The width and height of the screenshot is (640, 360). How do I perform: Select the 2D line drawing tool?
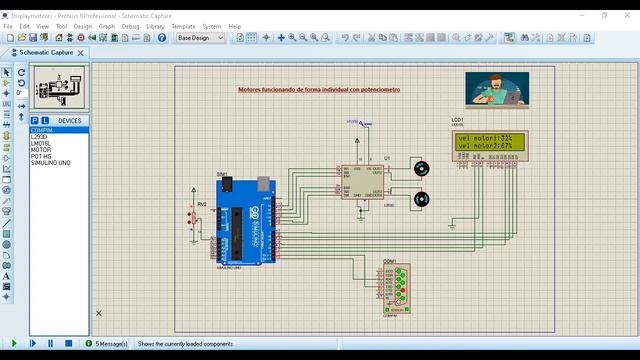coord(6,223)
